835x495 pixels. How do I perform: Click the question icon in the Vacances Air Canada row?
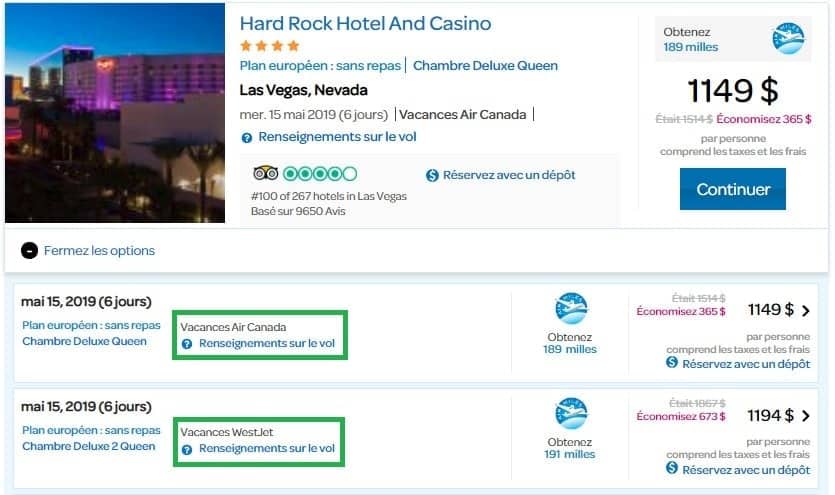click(x=187, y=343)
